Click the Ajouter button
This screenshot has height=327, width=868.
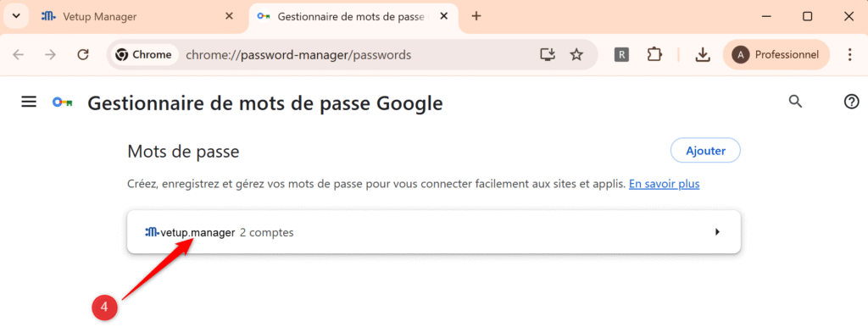click(x=705, y=150)
